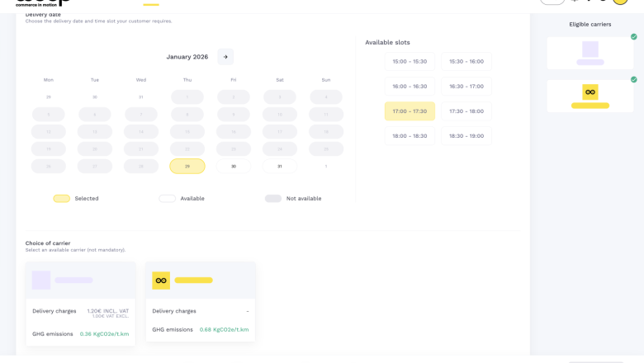Viewport: 644px width, 363px height.
Task: Select the 15:00 - 15:30 time slot
Action: pos(410,62)
